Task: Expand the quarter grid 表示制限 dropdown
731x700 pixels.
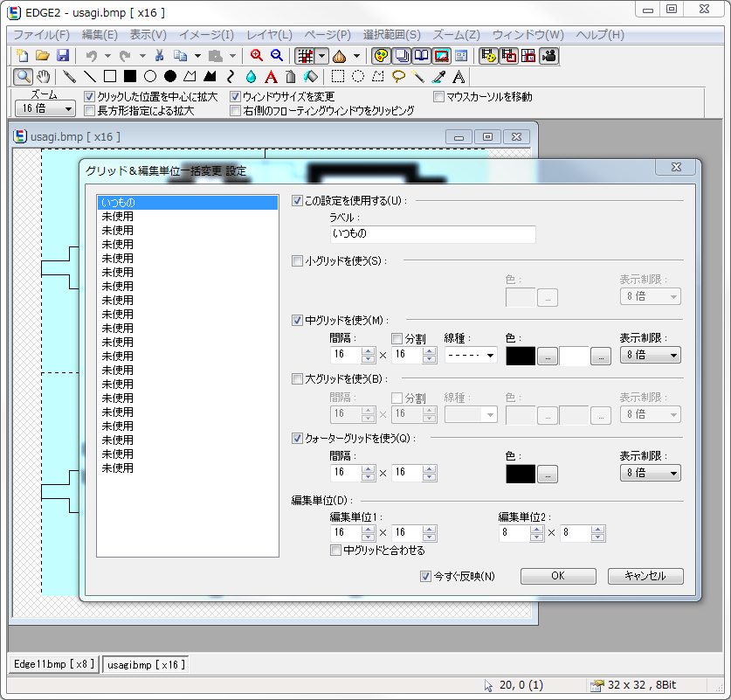Action: point(650,473)
